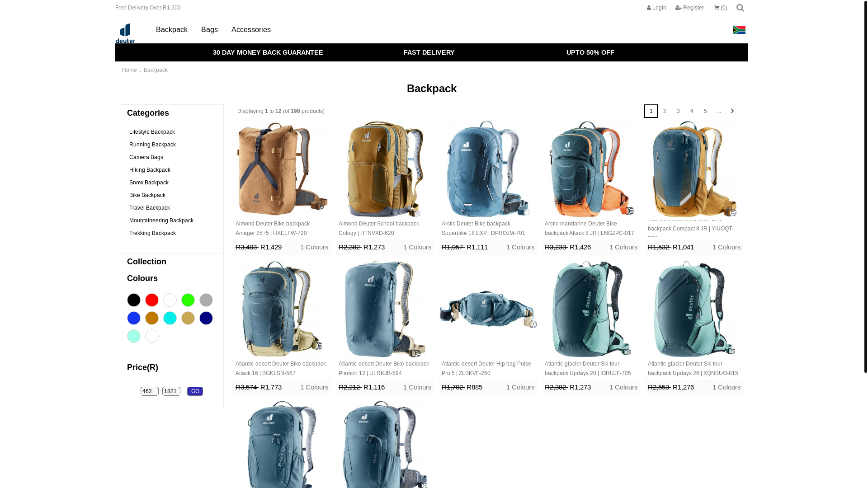Image resolution: width=868 pixels, height=488 pixels.
Task: Select Travel Backpack category
Action: [x=150, y=208]
